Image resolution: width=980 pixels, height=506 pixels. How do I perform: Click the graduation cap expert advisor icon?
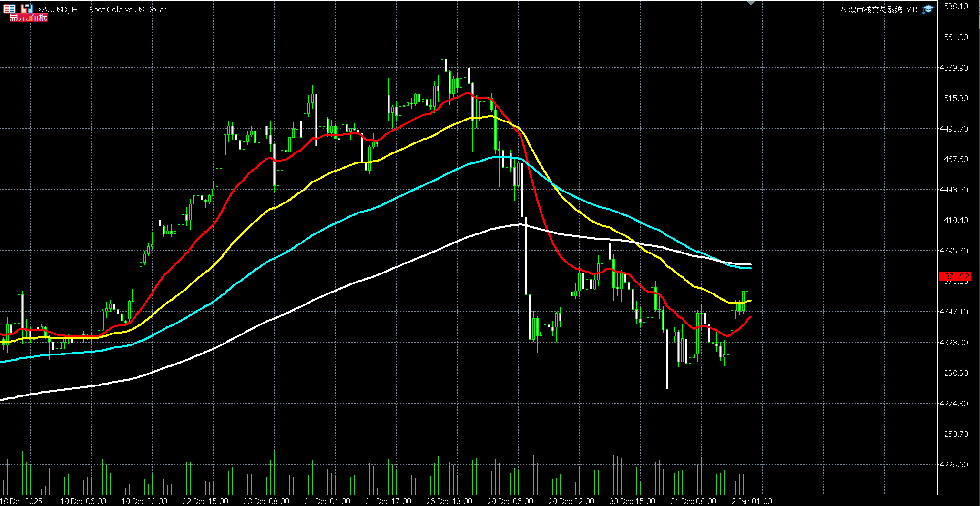point(928,10)
